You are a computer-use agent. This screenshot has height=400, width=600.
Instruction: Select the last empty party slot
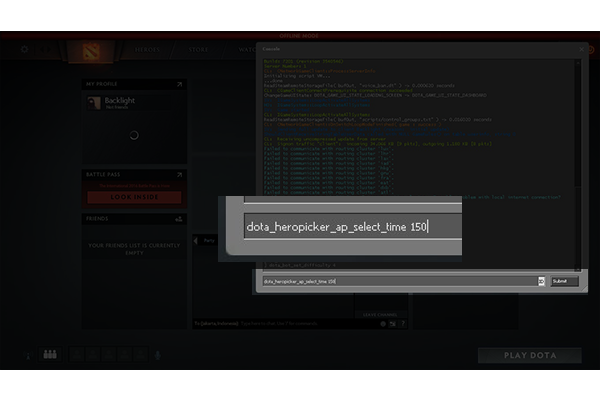point(141,354)
